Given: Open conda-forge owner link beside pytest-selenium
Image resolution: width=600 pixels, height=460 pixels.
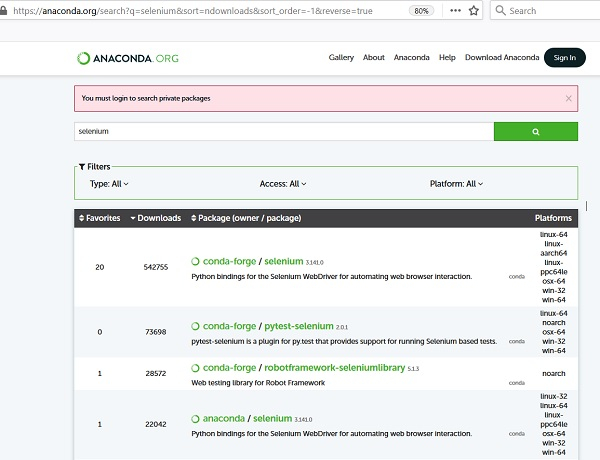Looking at the screenshot, I should point(229,326).
